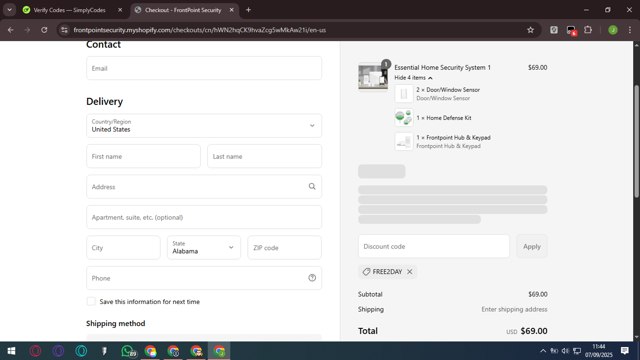Open a new browser tab
The width and height of the screenshot is (640, 360).
248,10
